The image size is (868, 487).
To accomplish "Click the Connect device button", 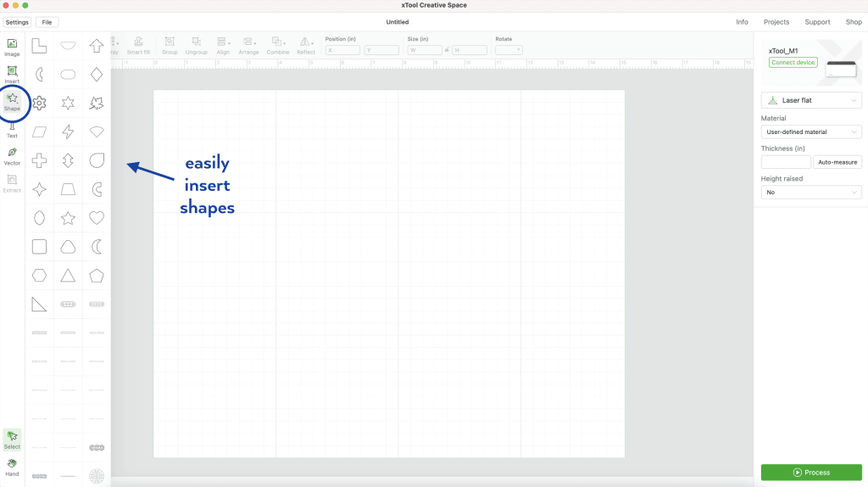I will tap(793, 63).
